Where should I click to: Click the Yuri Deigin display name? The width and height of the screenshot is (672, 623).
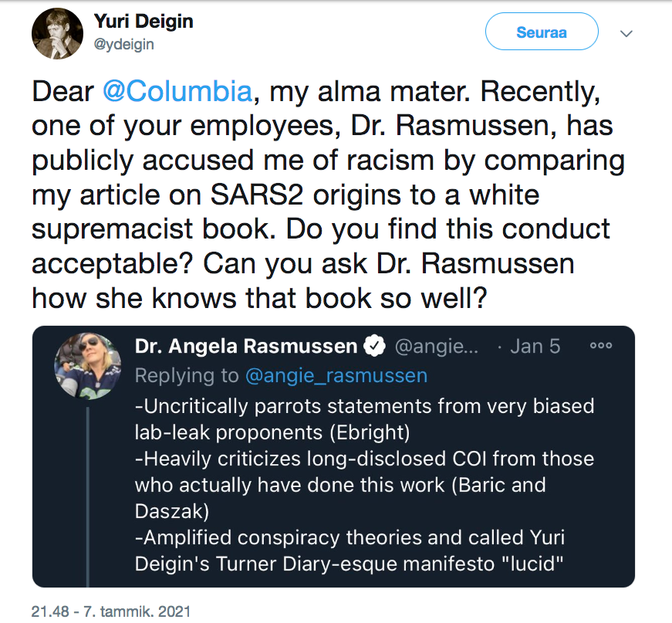tap(144, 22)
